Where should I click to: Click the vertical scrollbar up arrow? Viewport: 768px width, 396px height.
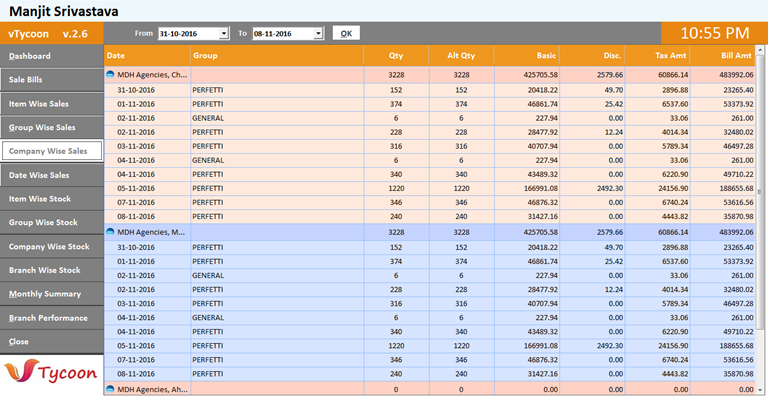[761, 50]
